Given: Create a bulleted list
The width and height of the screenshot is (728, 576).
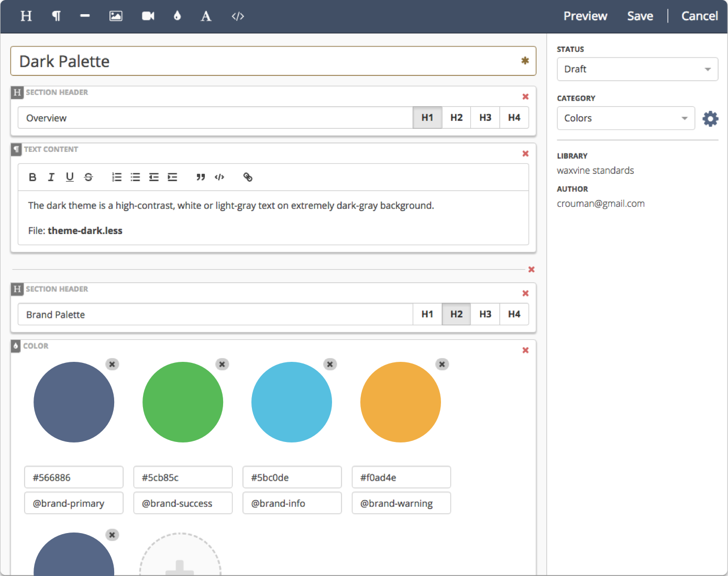Looking at the screenshot, I should (x=135, y=177).
